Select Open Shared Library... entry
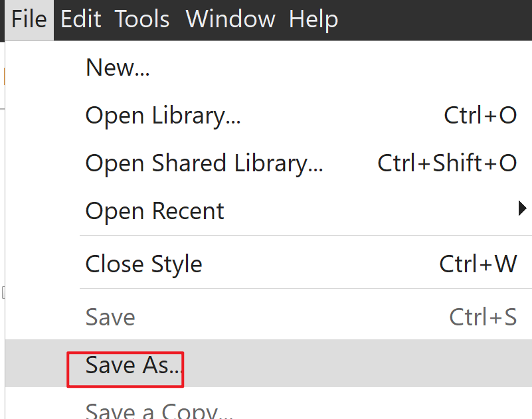The width and height of the screenshot is (532, 419). point(204,163)
